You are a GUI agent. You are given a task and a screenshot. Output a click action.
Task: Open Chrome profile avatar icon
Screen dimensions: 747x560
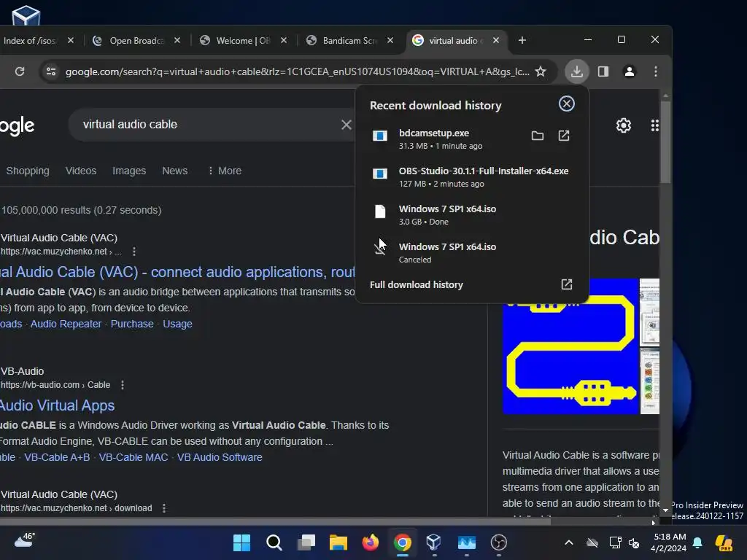click(630, 71)
